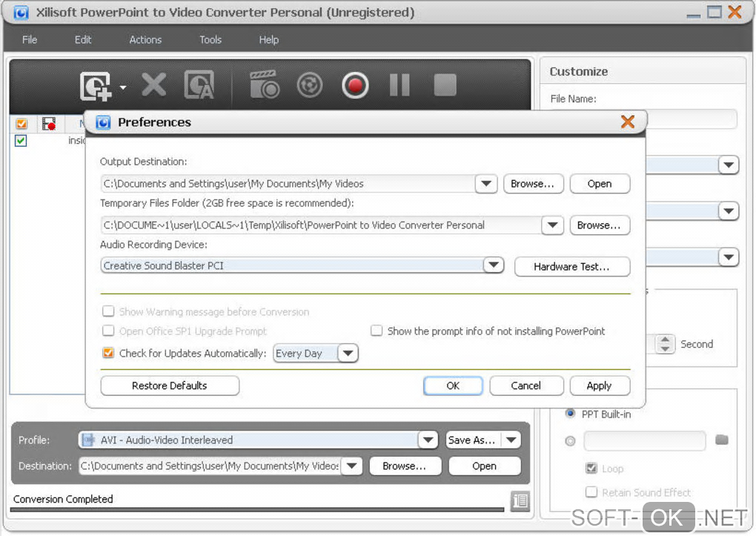Click the Stop toolbar button
The height and width of the screenshot is (536, 756).
point(445,85)
